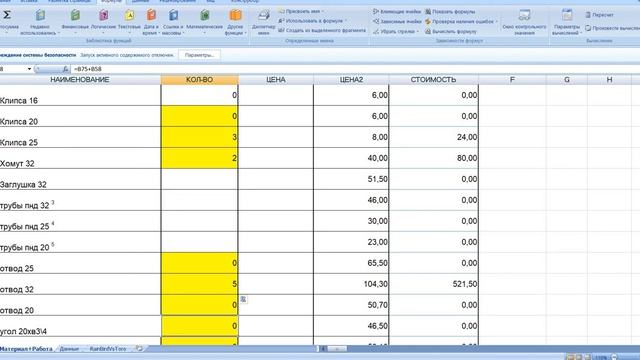Click Remove Arrows (Убрать стрелки)

[x=395, y=31]
